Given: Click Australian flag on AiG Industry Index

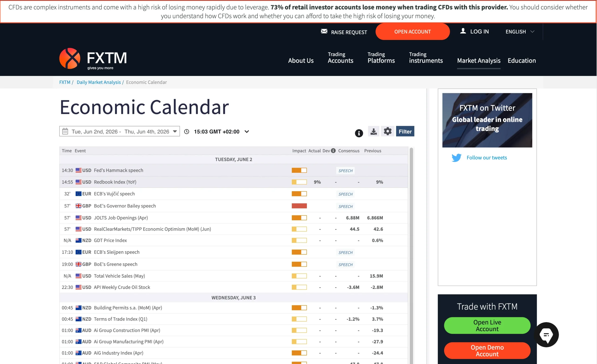Looking at the screenshot, I should pos(78,353).
